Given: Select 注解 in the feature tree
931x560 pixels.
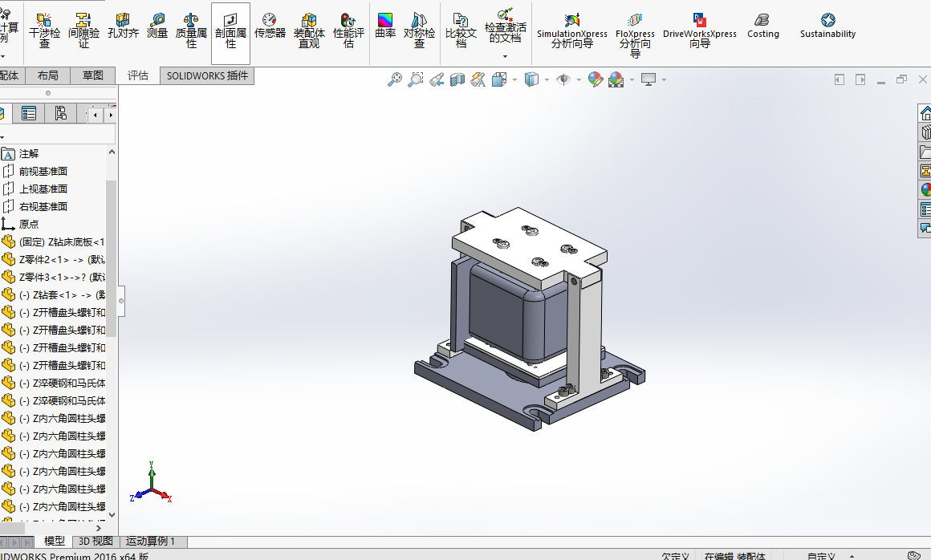Looking at the screenshot, I should tap(29, 154).
